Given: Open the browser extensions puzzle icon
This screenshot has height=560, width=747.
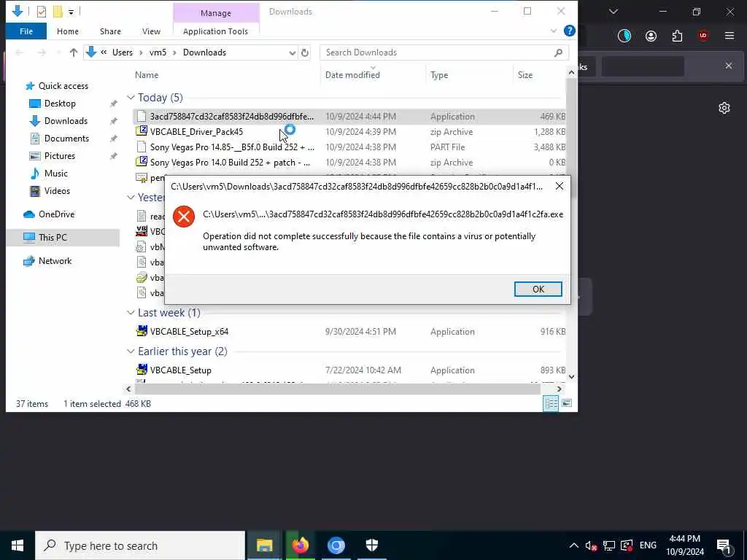Looking at the screenshot, I should pyautogui.click(x=677, y=36).
